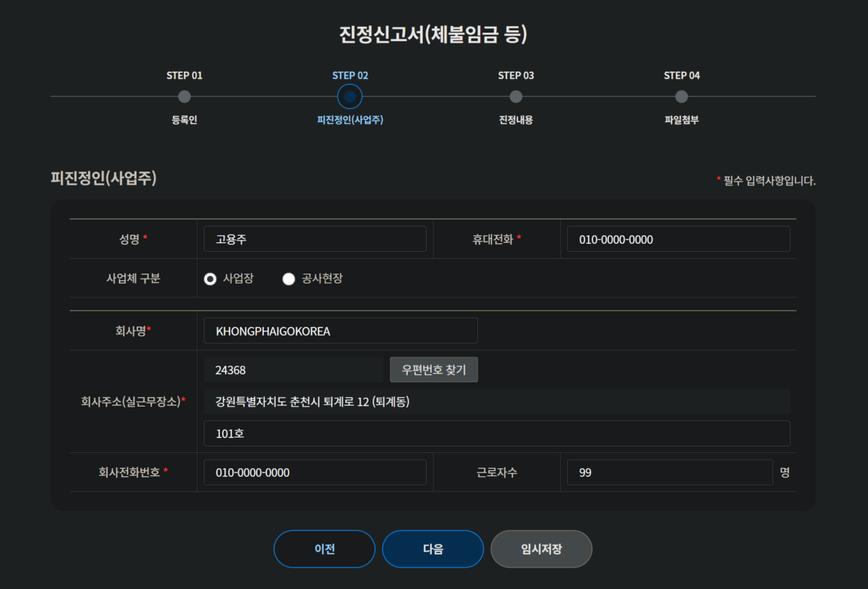Click the STEP 04 파일첨부 step indicator
Image resolution: width=868 pixels, height=589 pixels.
(681, 96)
